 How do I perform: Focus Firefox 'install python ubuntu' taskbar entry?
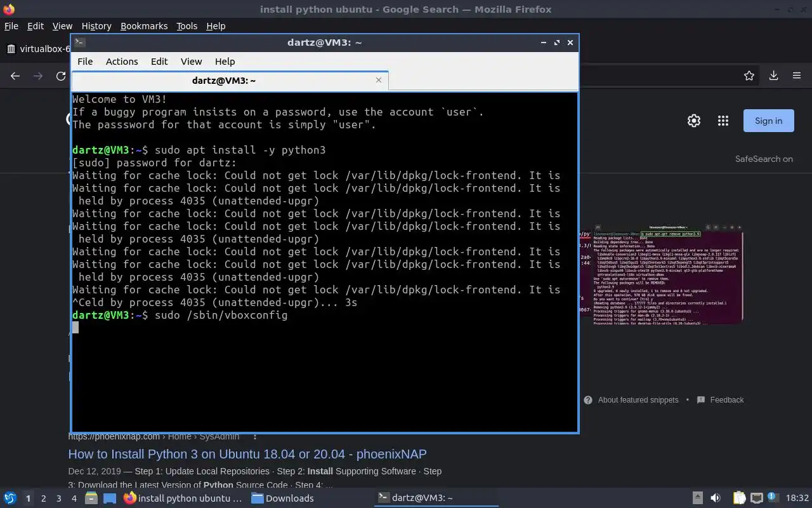click(183, 498)
